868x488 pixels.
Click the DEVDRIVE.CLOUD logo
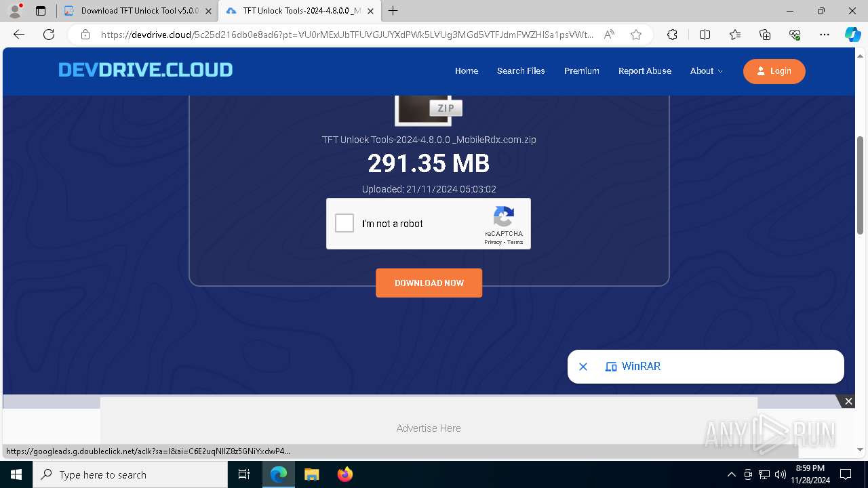(145, 70)
